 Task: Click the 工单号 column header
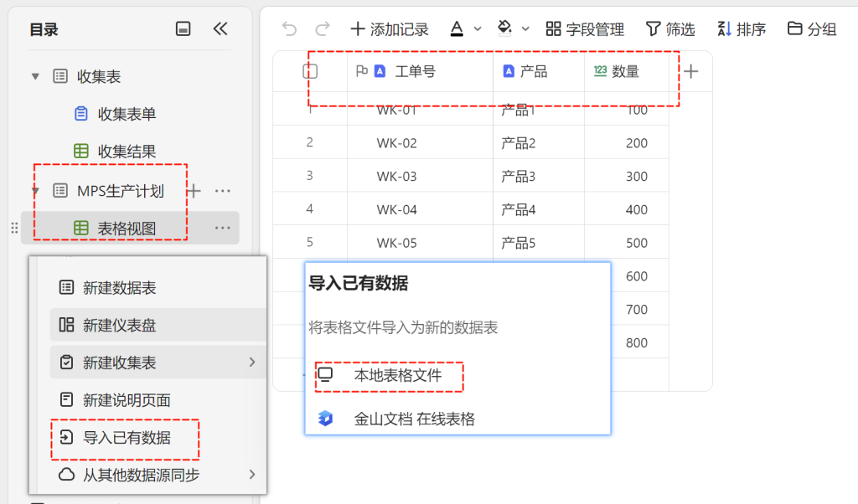(x=416, y=72)
